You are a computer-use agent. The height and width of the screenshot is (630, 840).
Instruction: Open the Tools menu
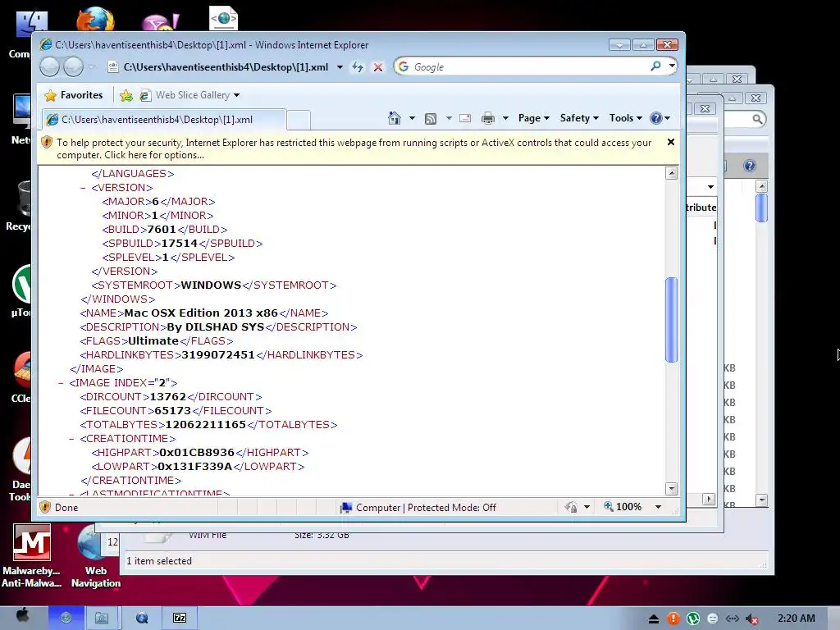pos(626,118)
